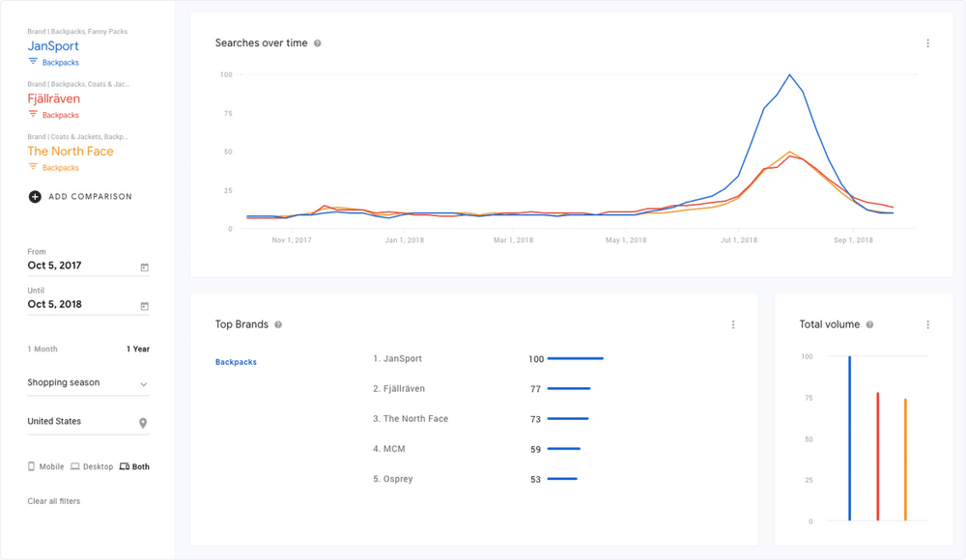
Task: Click the red Fjällräven total volume bar
Action: [878, 457]
